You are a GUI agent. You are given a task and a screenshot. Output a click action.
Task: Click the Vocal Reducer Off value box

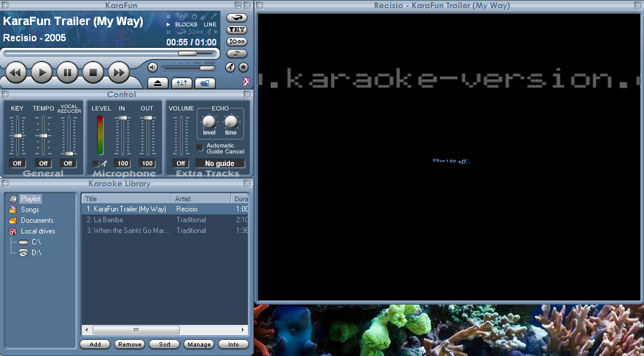[x=68, y=164]
